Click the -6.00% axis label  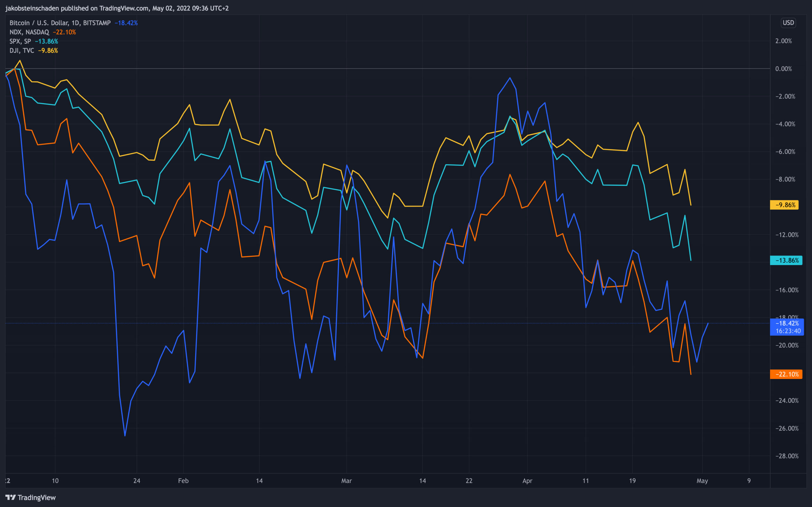point(785,152)
